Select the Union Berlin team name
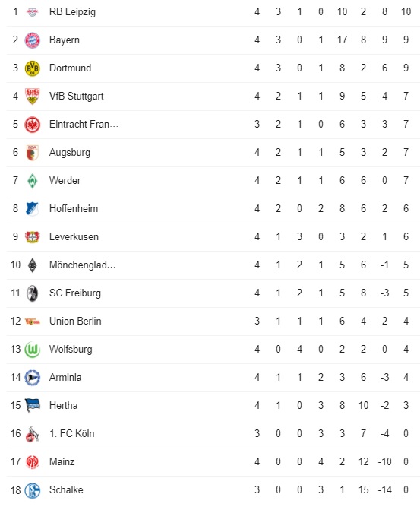Screen dimensions: 420x510 (75, 321)
